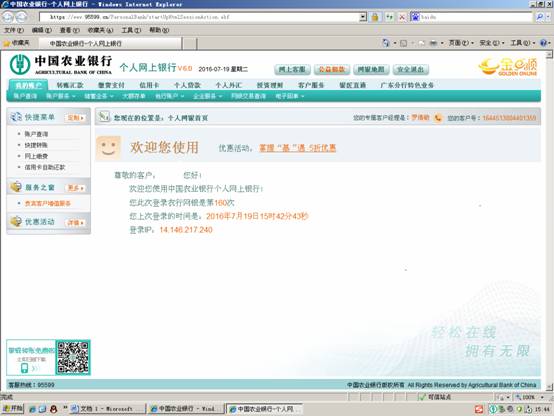Screen dimensions: 554x416
Task: Select the 我的账户 main tab
Action: pos(28,85)
